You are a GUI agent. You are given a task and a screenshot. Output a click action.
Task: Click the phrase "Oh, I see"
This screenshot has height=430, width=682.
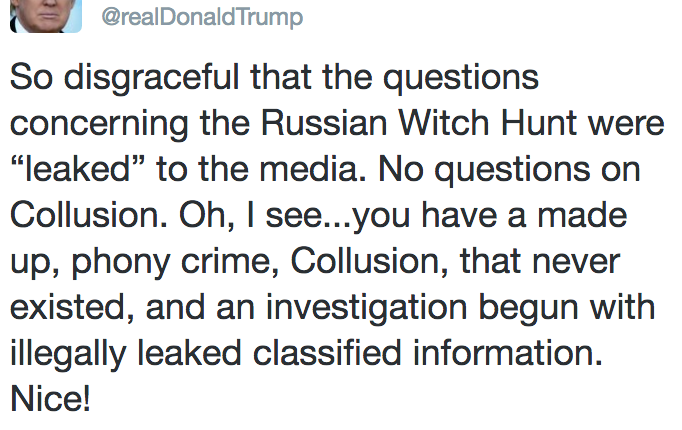251,215
